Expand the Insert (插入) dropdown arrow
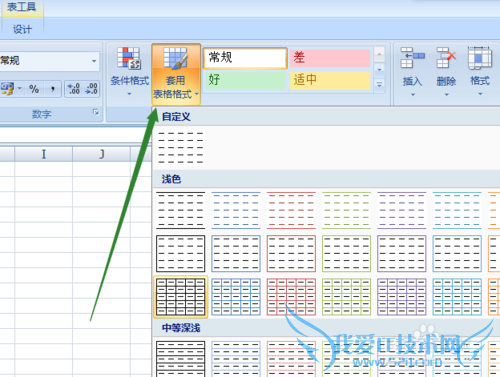The image size is (500, 377). click(x=413, y=95)
